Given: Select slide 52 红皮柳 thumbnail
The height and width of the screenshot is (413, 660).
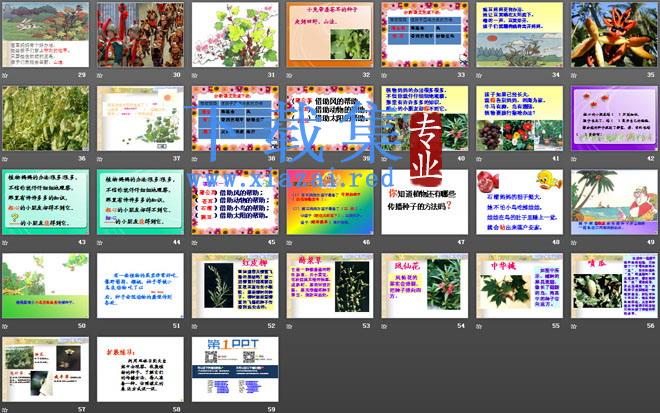Looking at the screenshot, I should click(x=235, y=285).
